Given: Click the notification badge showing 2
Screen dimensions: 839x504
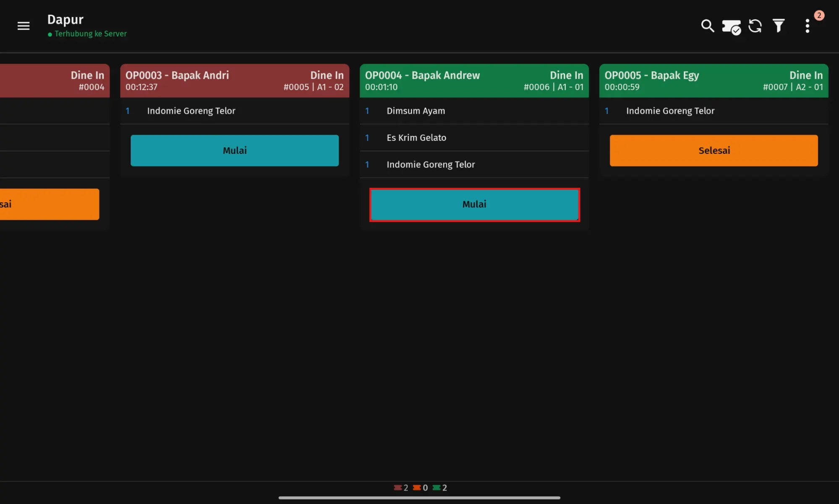Looking at the screenshot, I should tap(819, 16).
